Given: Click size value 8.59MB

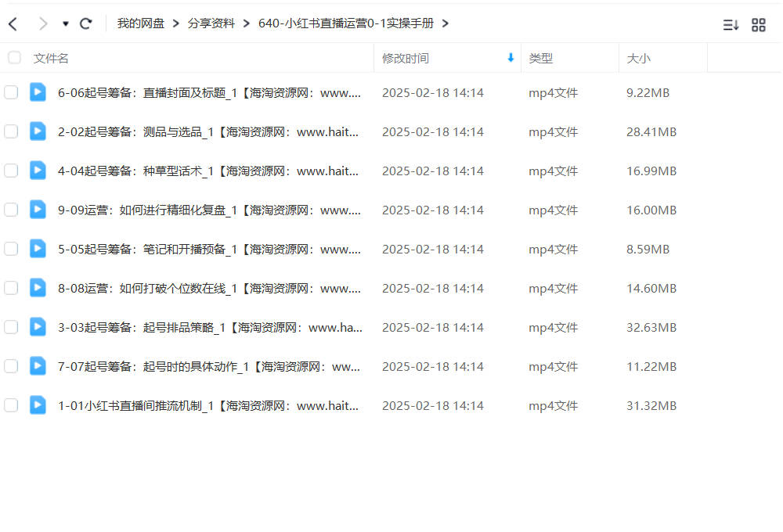Looking at the screenshot, I should 648,249.
